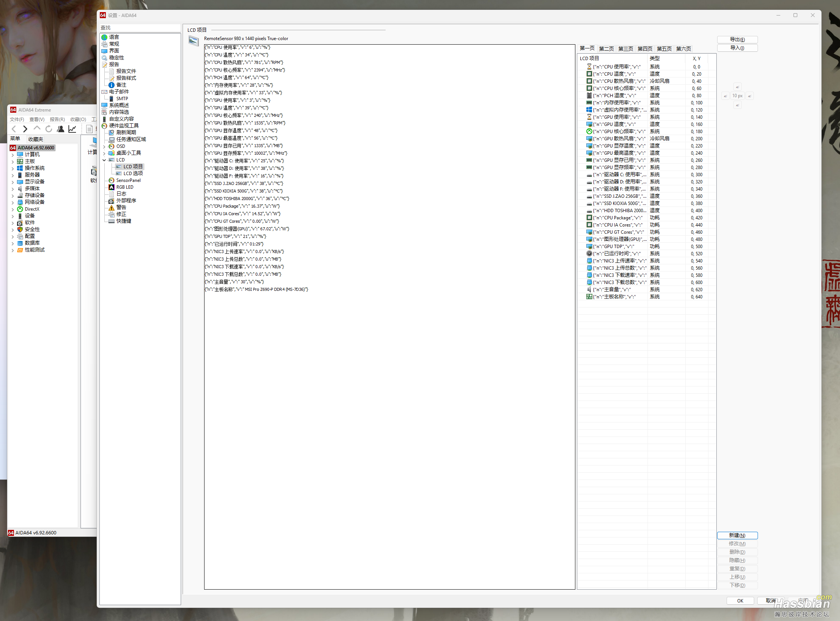
Task: Open 报告(R) menu in AIDA64 Extreme
Action: click(x=57, y=120)
